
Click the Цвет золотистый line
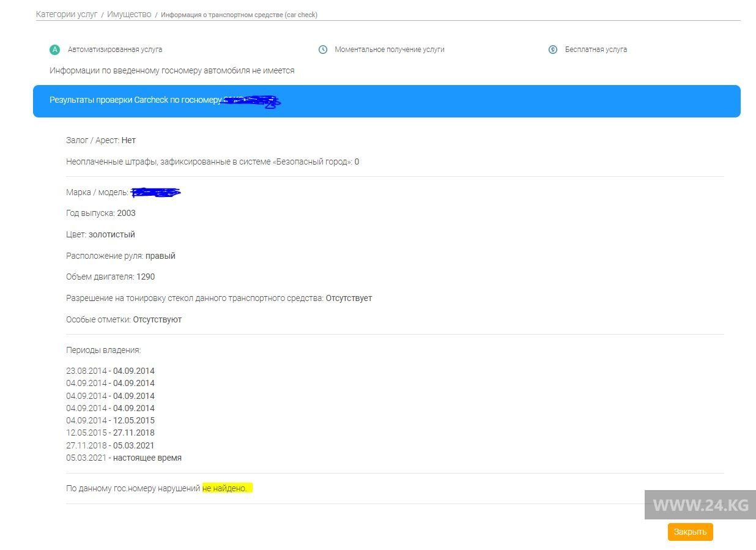[x=100, y=234]
